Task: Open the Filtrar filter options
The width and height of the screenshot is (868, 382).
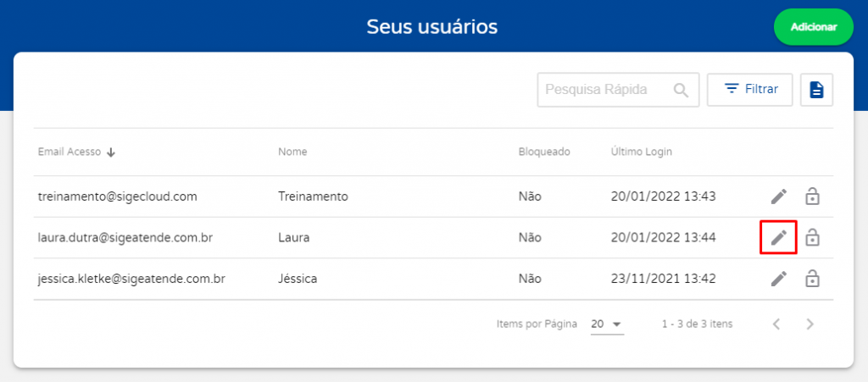Action: (750, 90)
